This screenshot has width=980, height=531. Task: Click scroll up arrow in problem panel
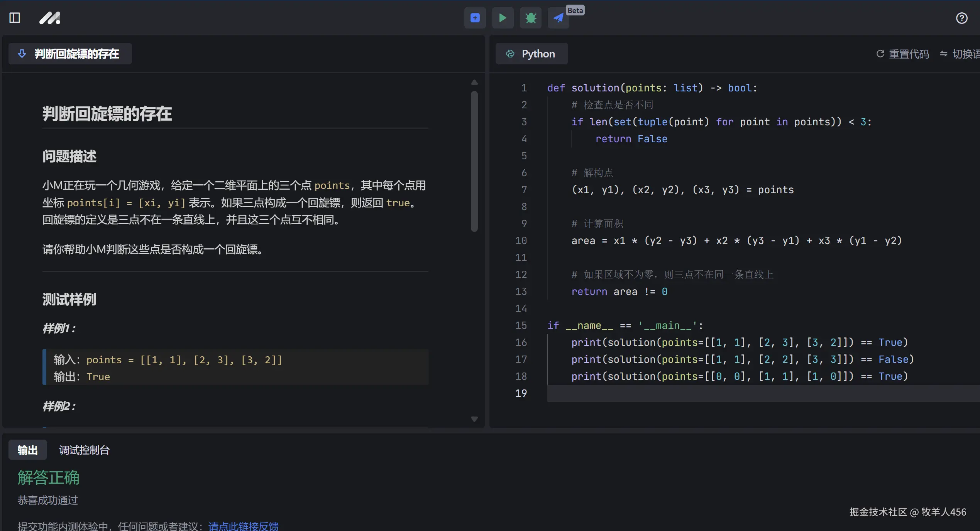tap(474, 82)
